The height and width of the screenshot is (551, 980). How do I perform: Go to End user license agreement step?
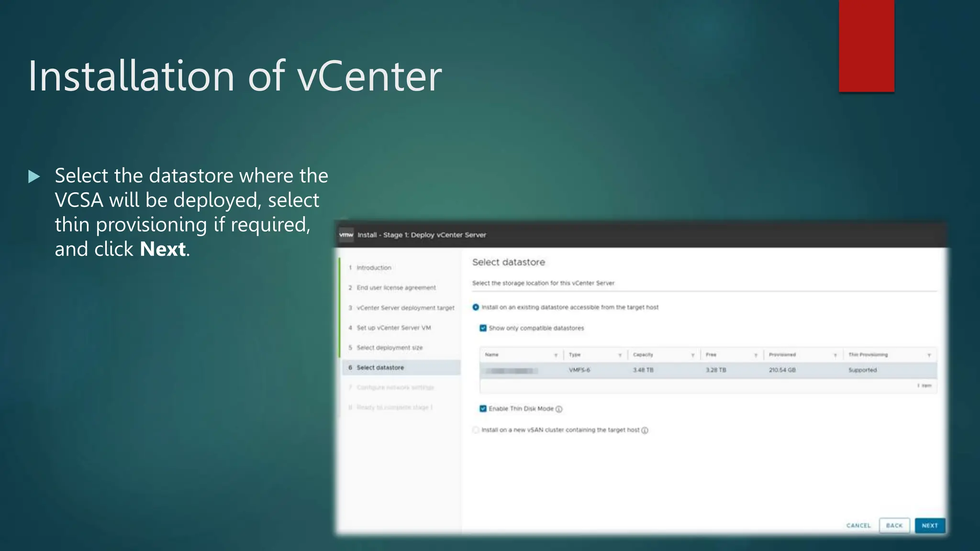[392, 288]
